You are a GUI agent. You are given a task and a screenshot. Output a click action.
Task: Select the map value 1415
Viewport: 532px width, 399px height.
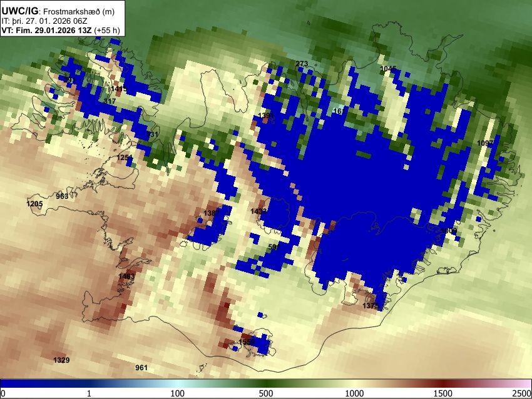pos(119,89)
